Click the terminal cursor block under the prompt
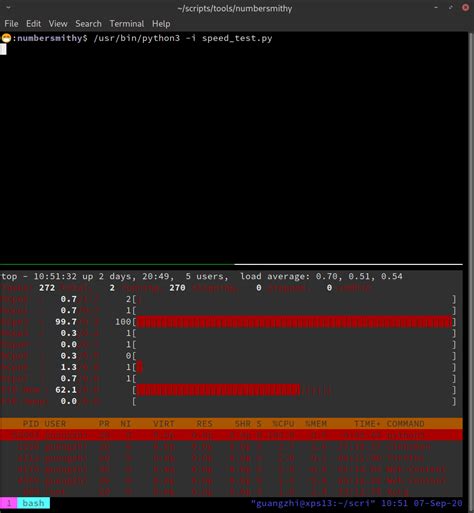474x513 pixels. [x=3, y=49]
